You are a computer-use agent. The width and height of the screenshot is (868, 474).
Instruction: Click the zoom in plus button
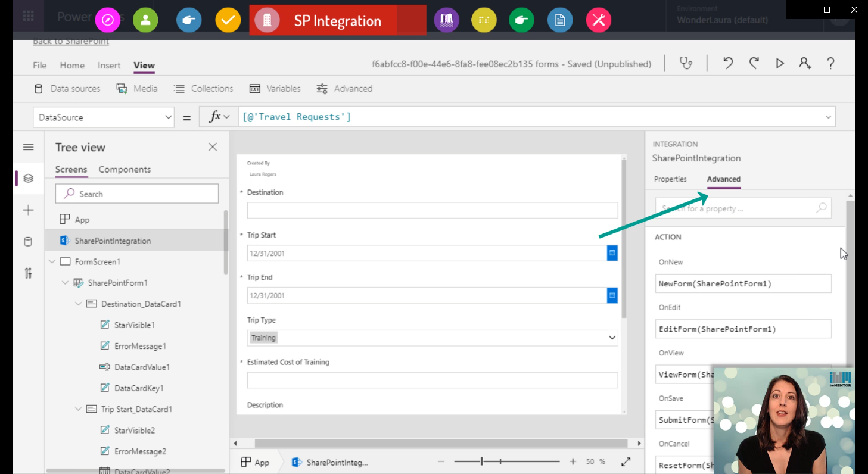click(x=573, y=461)
